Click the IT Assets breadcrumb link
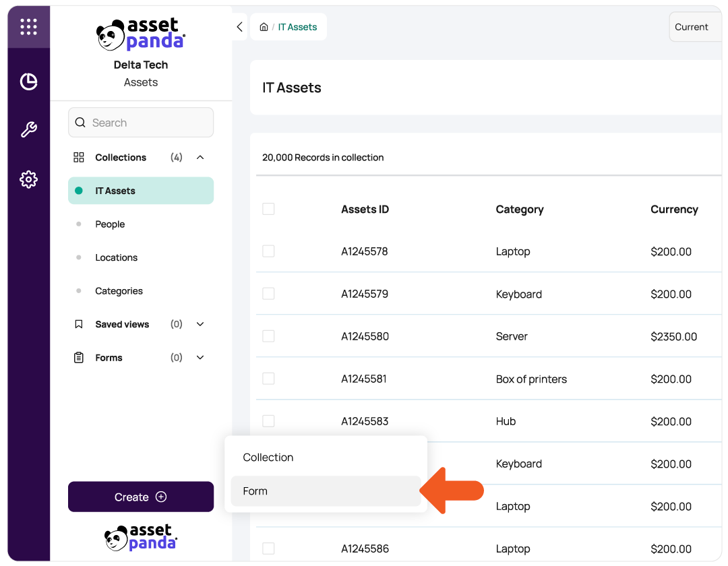The image size is (728, 566). (x=297, y=27)
